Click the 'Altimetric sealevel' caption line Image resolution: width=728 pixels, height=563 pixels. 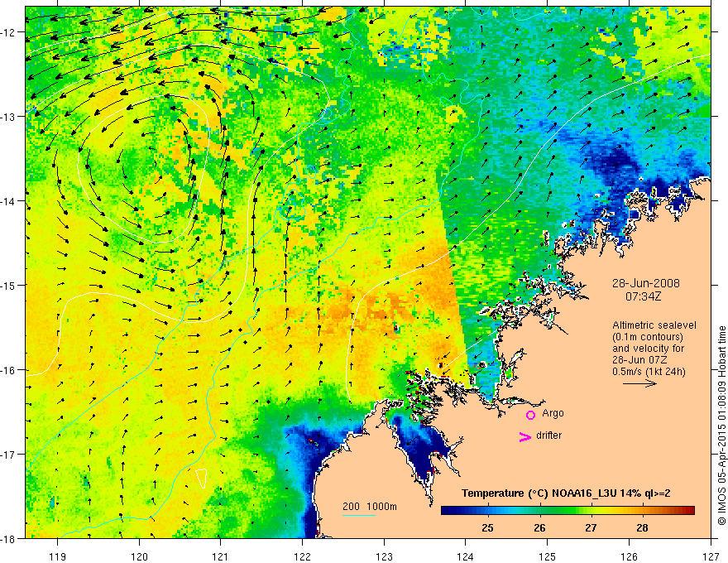654,325
